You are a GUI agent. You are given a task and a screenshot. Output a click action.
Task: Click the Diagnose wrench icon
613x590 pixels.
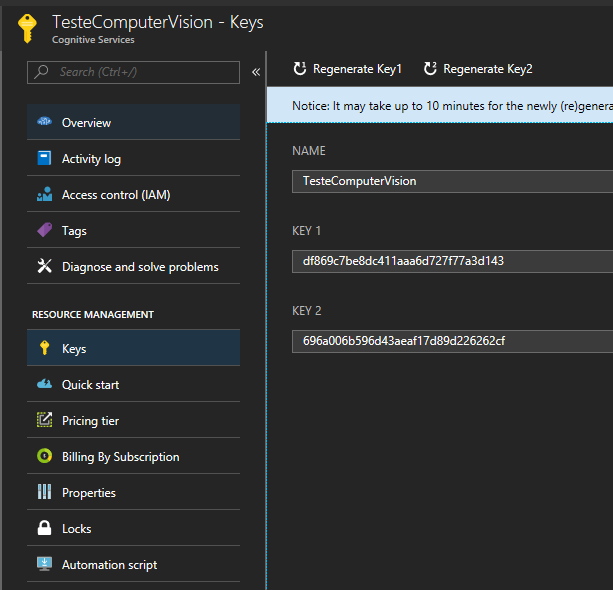click(x=44, y=266)
